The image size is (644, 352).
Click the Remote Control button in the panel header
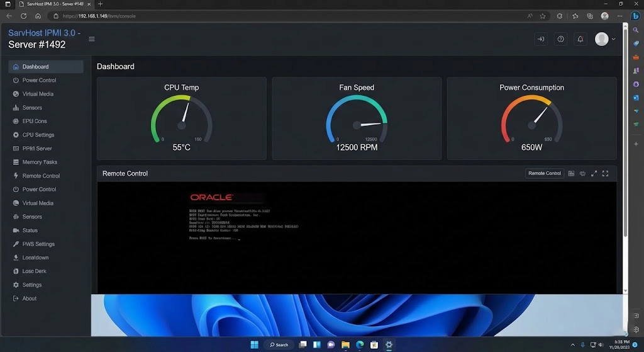pyautogui.click(x=545, y=174)
